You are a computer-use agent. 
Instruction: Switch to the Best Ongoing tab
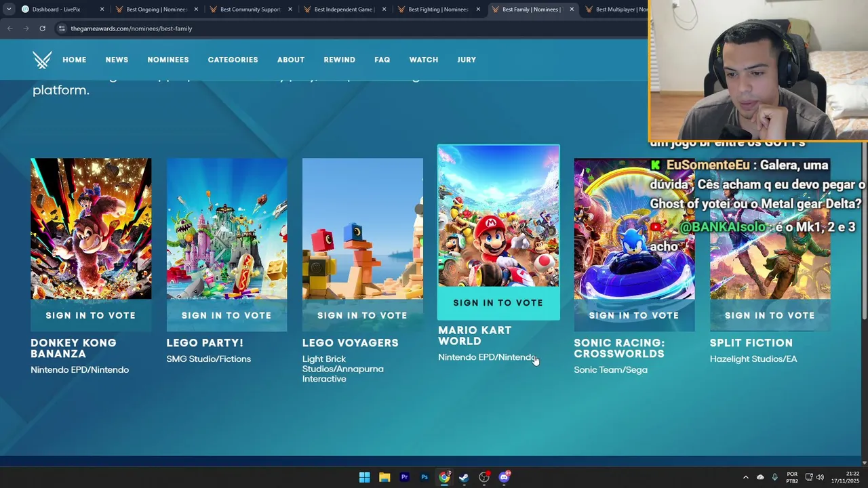click(x=156, y=9)
